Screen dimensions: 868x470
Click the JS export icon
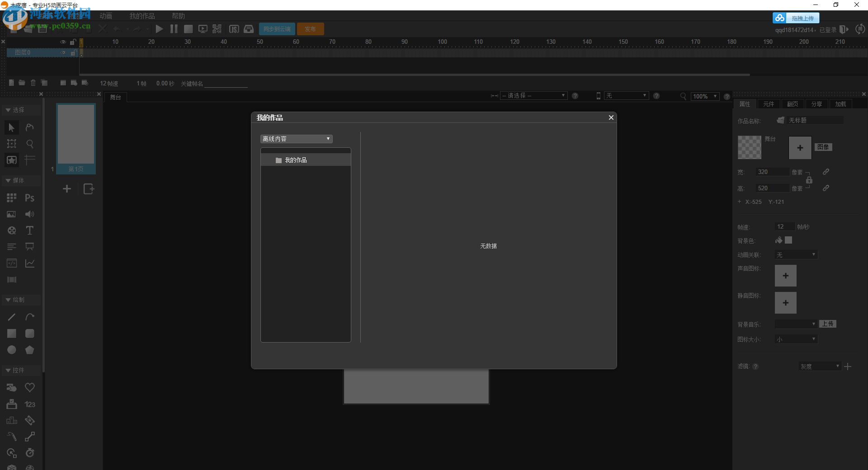[234, 28]
